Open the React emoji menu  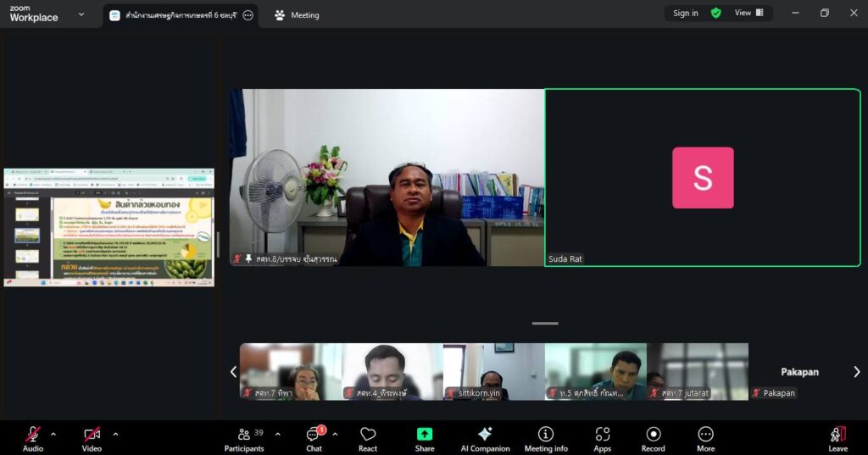tap(368, 436)
